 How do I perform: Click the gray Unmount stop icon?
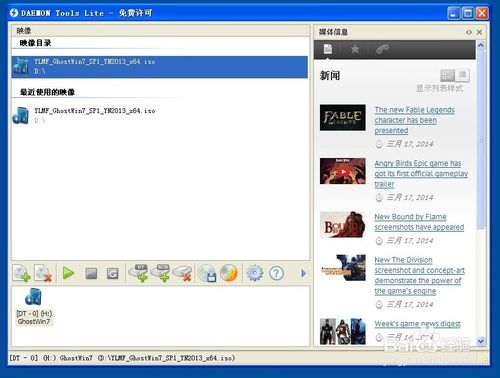91,274
